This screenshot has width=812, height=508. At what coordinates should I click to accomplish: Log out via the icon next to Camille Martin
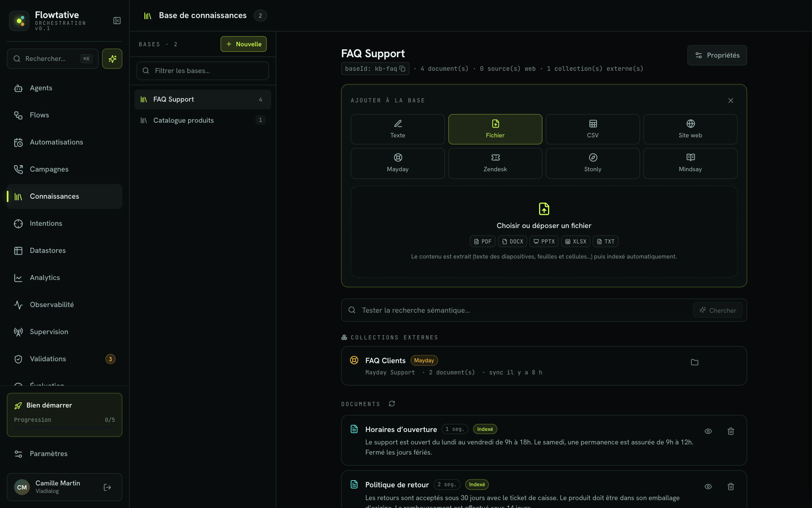pyautogui.click(x=107, y=487)
